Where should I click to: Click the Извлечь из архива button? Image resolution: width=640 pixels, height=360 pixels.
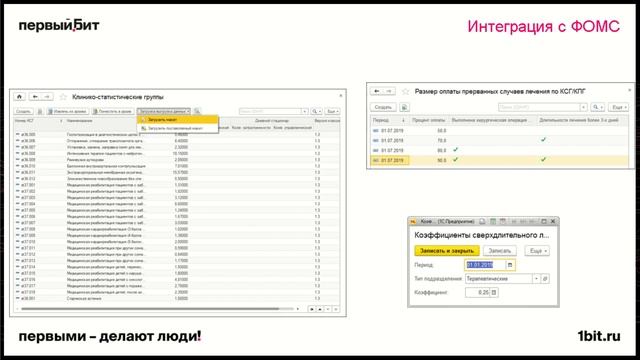[x=67, y=111]
